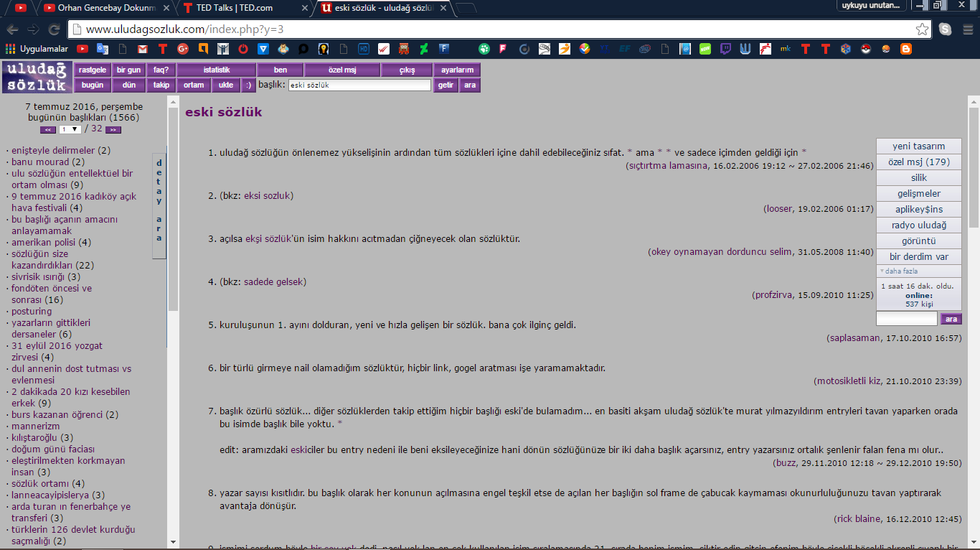This screenshot has height=550, width=980.
Task: Open the blue F bookmark icon
Action: click(444, 49)
